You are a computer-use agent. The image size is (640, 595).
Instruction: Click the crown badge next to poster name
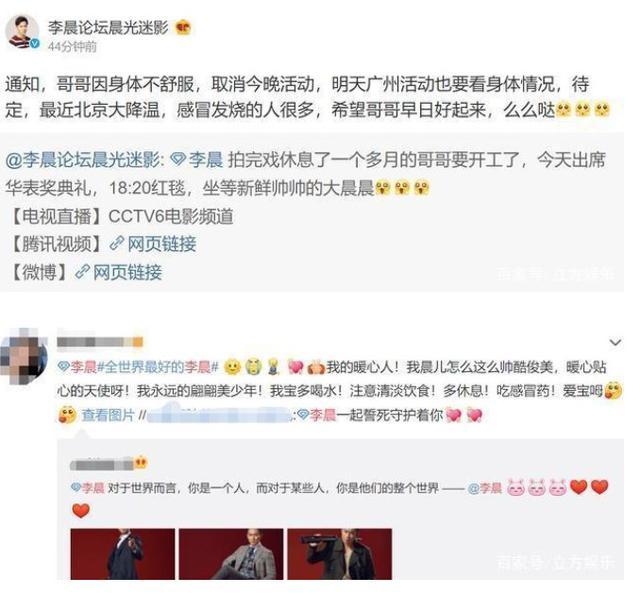183,28
